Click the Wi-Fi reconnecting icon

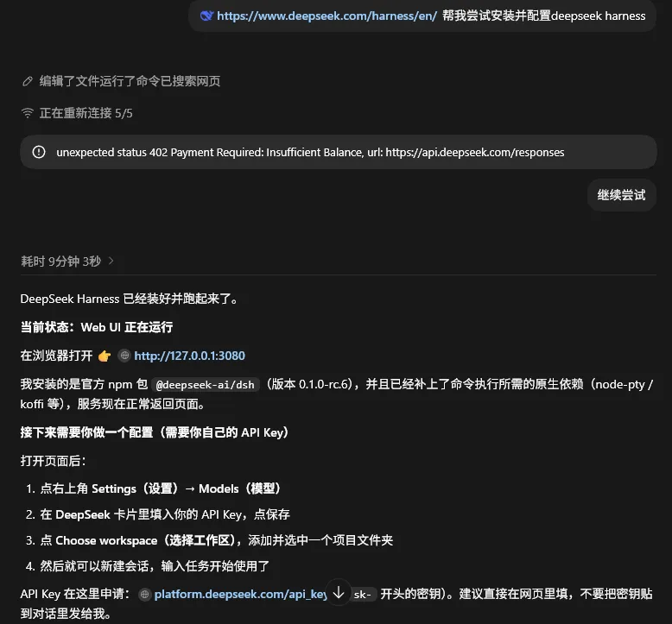pyautogui.click(x=28, y=113)
